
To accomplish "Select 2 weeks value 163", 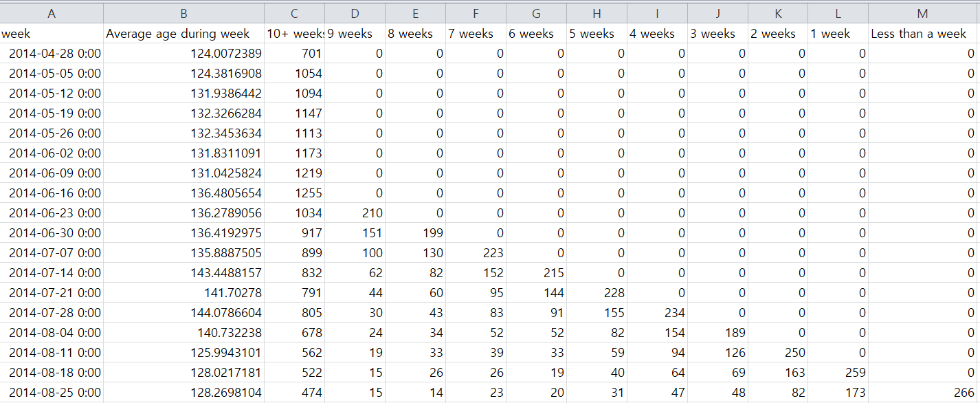I will point(778,372).
